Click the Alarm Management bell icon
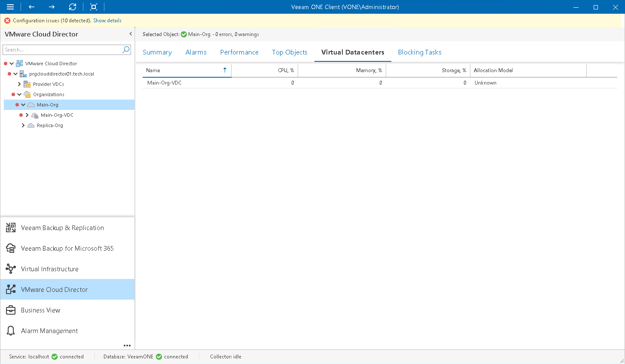This screenshot has height=364, width=625. [x=11, y=331]
